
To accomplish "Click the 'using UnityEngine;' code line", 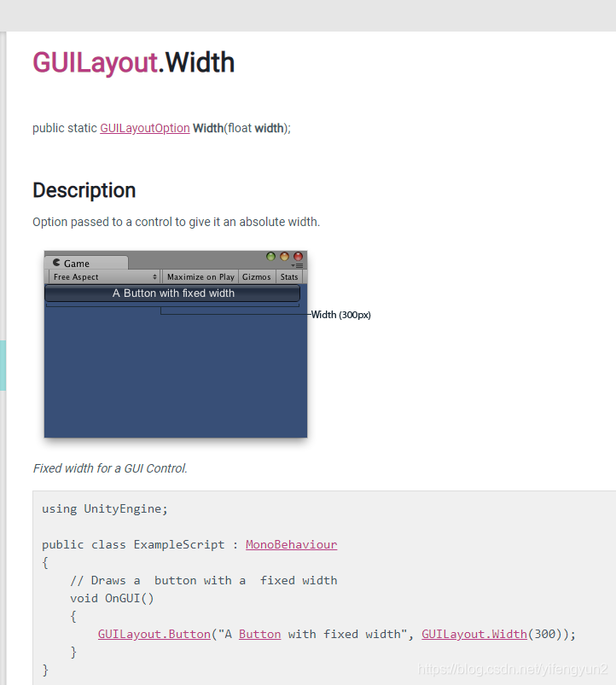I will pos(105,508).
